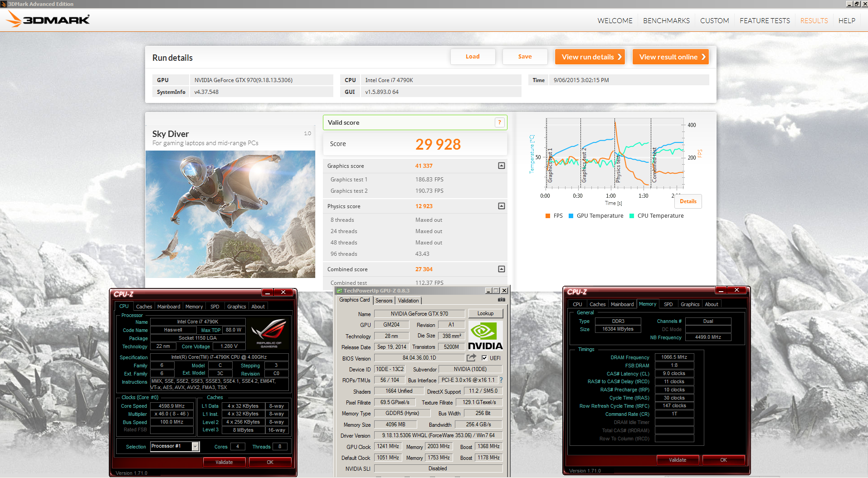Click the NVIDIA logo in GPU-Z
The image size is (868, 478).
pos(485,336)
